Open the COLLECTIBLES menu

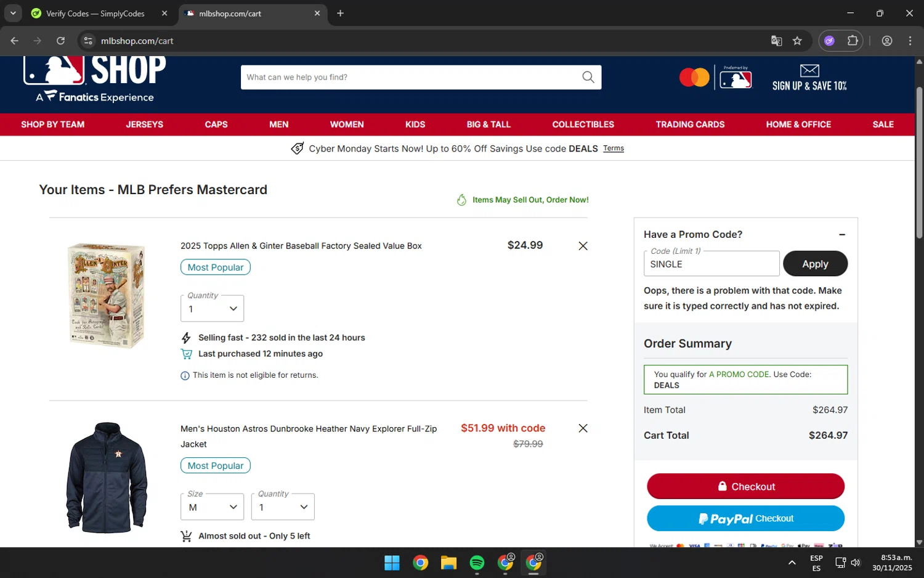(x=583, y=124)
